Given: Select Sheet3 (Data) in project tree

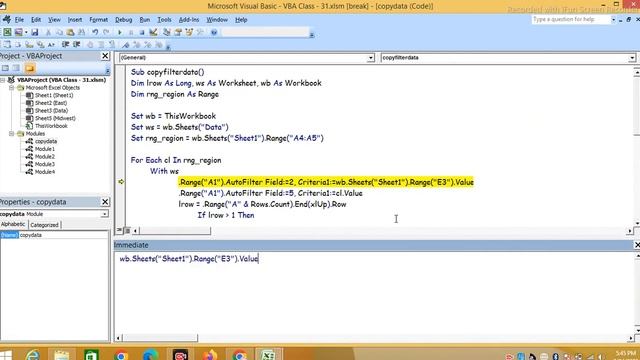Looking at the screenshot, I should pos(51,111).
